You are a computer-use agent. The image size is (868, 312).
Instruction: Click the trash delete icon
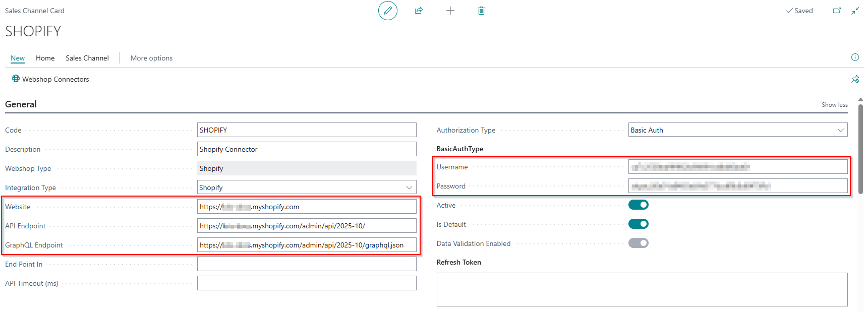[x=481, y=11]
